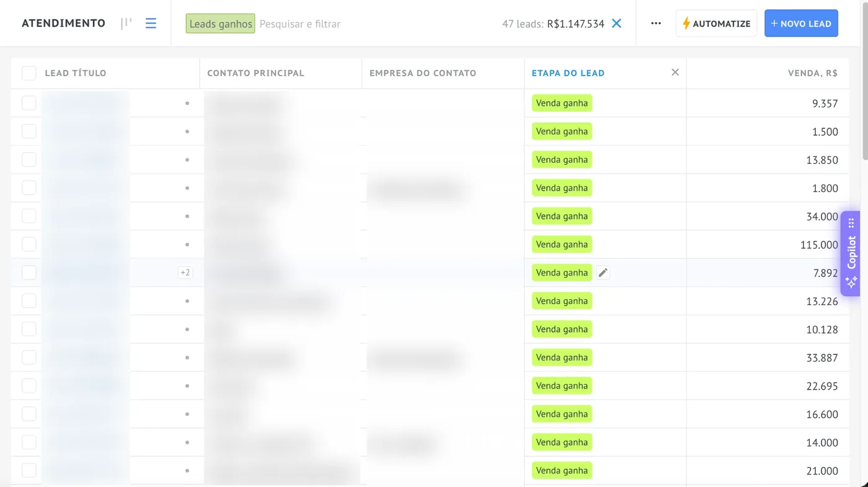Sort by the Venda, R$ column header

click(x=812, y=73)
